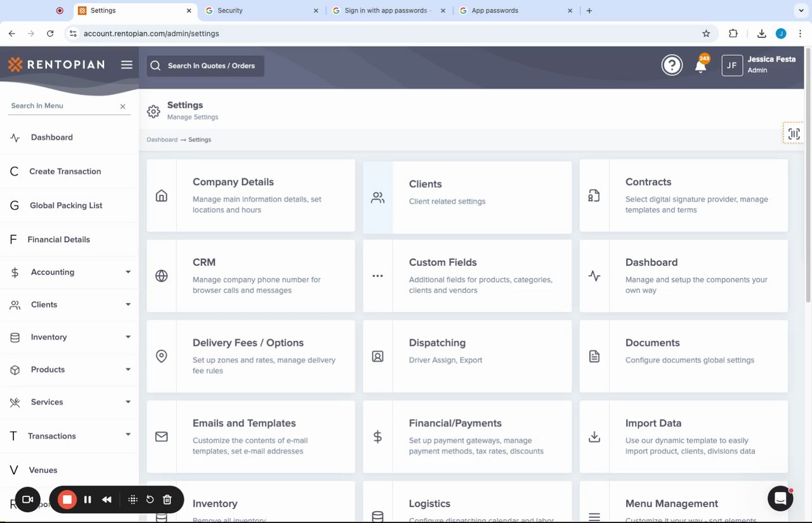
Task: Click the Delivery Fees map pin icon
Action: tap(162, 356)
